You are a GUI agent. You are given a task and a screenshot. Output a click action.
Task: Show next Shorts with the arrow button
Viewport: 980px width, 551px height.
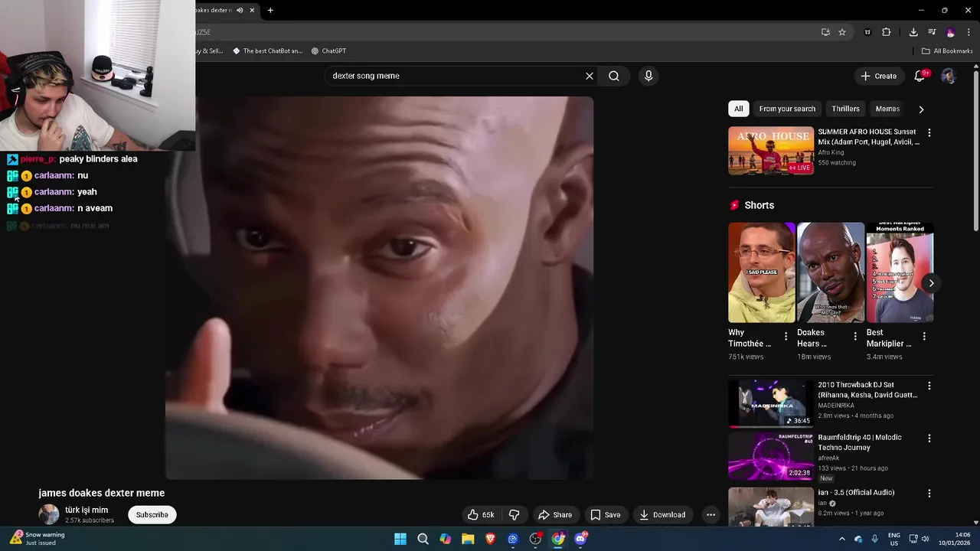[931, 283]
